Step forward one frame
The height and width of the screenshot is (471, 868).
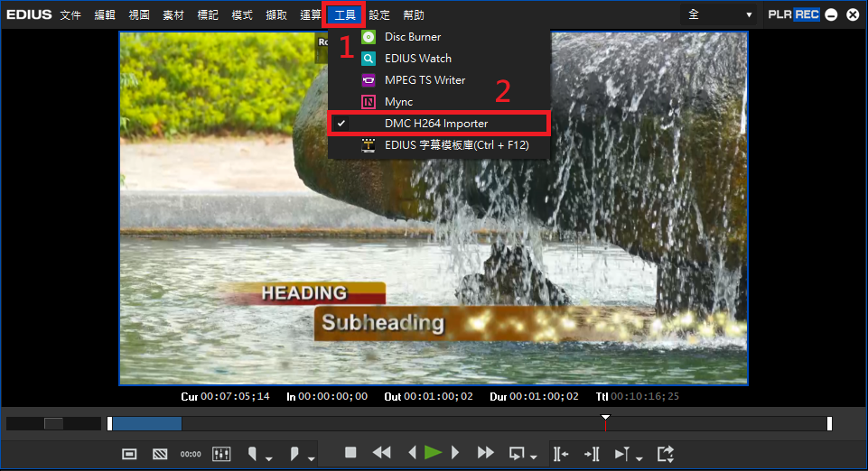click(455, 453)
